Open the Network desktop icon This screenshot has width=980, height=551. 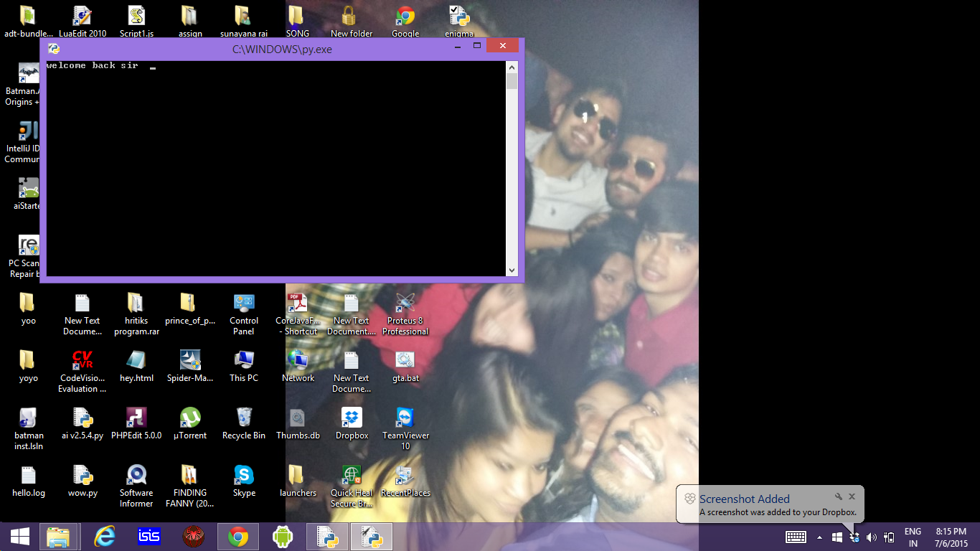tap(298, 366)
